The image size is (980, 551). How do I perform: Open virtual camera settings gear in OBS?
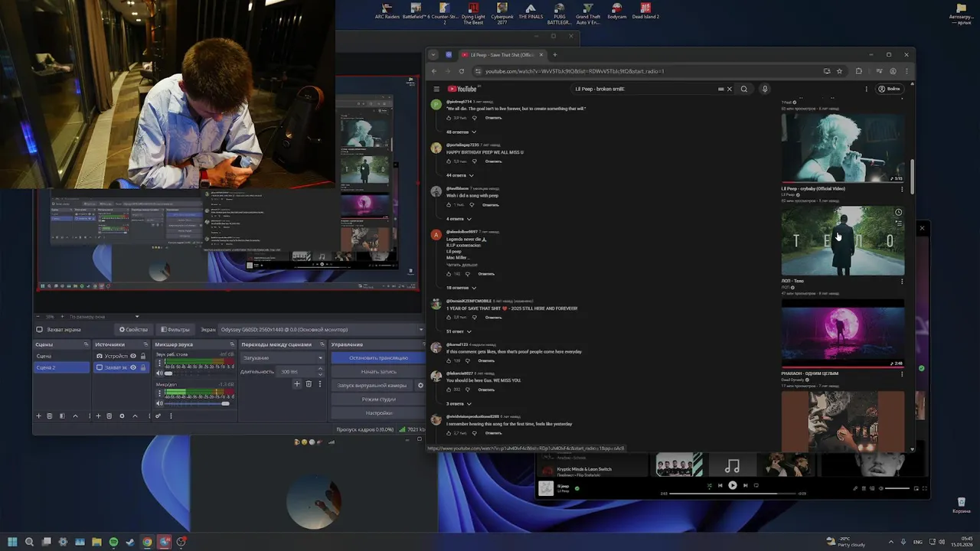(x=420, y=385)
